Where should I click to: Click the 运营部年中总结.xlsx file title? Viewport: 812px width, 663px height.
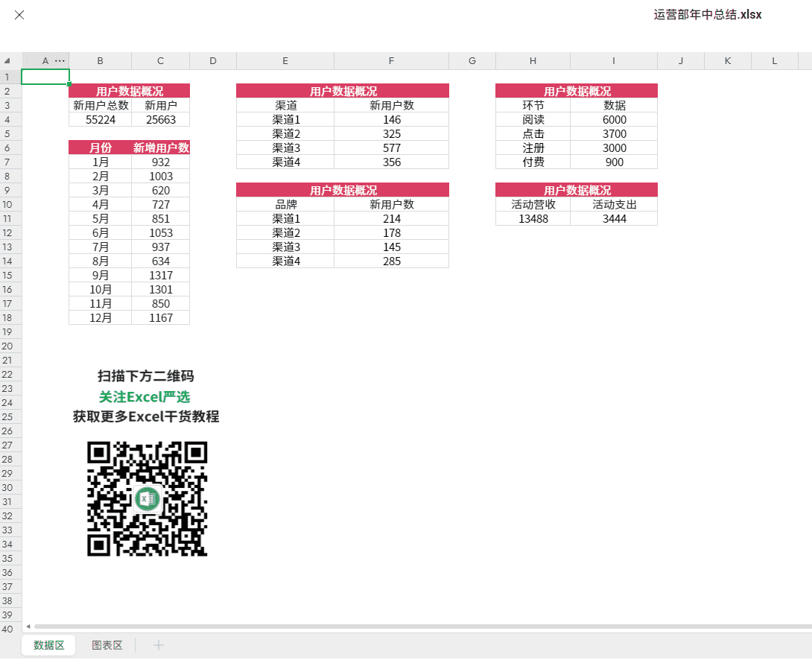coord(708,14)
